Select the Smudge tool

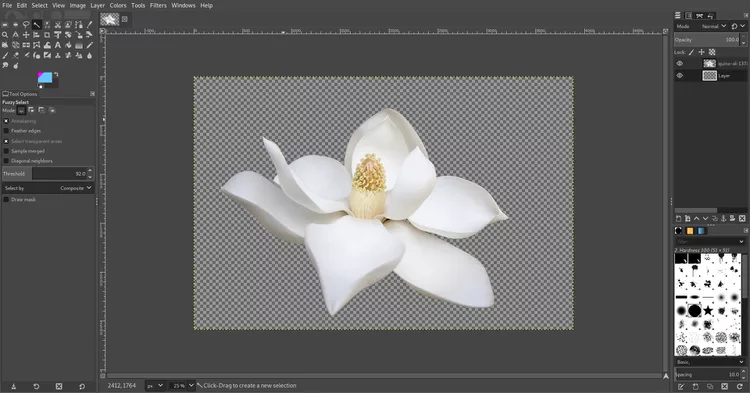(x=5, y=66)
